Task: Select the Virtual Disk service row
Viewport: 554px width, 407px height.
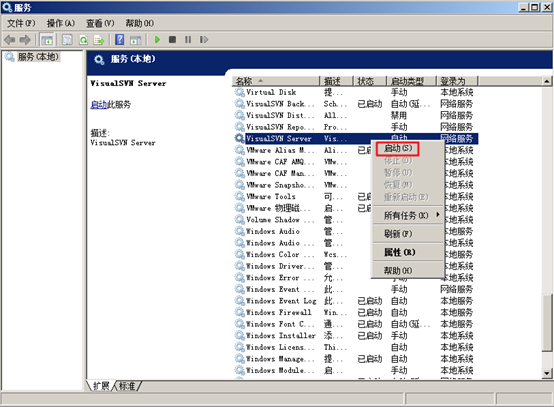Action: tap(355, 92)
